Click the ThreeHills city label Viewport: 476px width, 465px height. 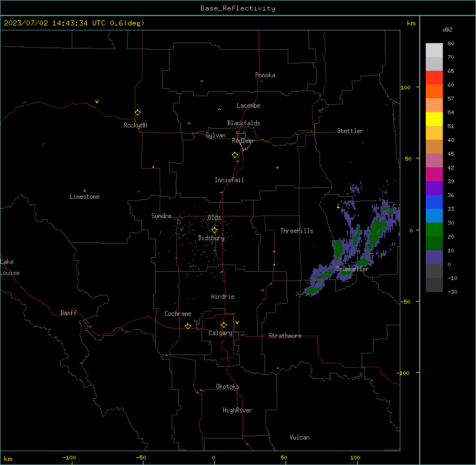(x=297, y=231)
